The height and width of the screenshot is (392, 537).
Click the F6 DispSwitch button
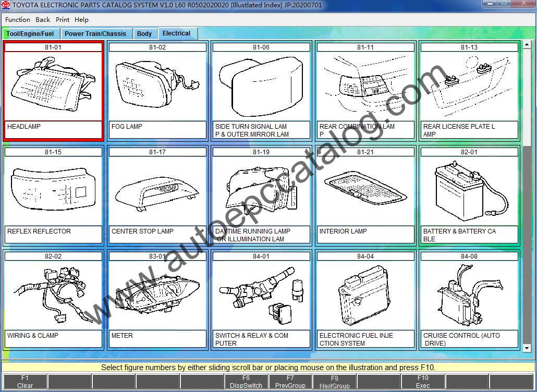pos(246,382)
